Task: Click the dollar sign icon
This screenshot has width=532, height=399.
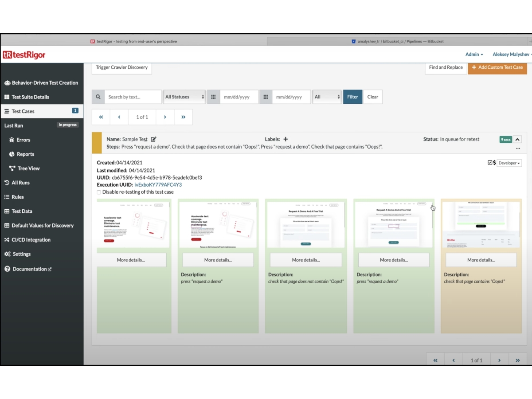Action: [x=495, y=163]
